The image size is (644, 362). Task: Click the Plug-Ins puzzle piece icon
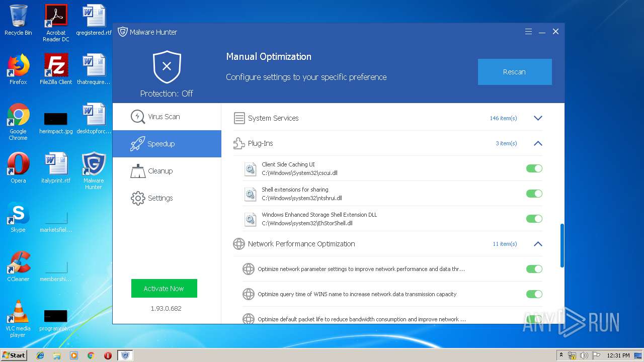[239, 143]
